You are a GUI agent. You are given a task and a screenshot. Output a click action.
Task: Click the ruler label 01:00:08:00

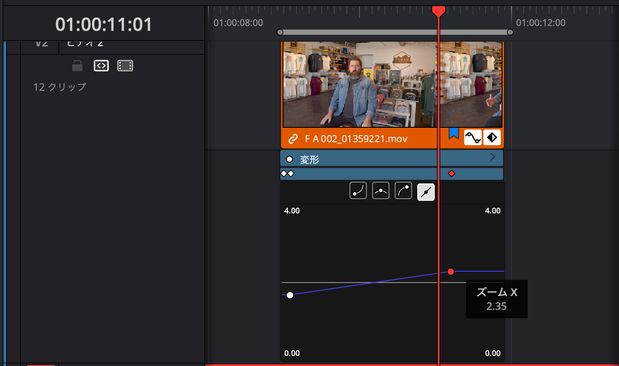click(238, 23)
